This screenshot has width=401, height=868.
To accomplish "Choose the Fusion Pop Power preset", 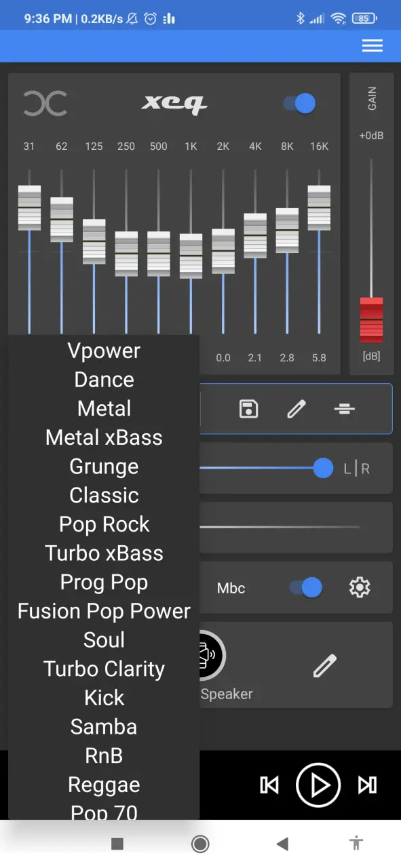I will tap(104, 611).
